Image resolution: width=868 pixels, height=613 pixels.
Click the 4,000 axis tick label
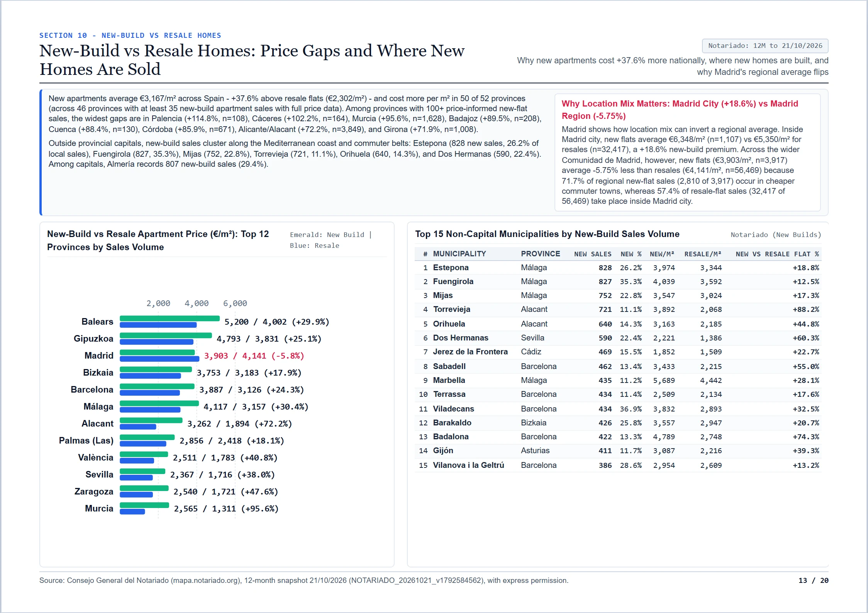[197, 303]
